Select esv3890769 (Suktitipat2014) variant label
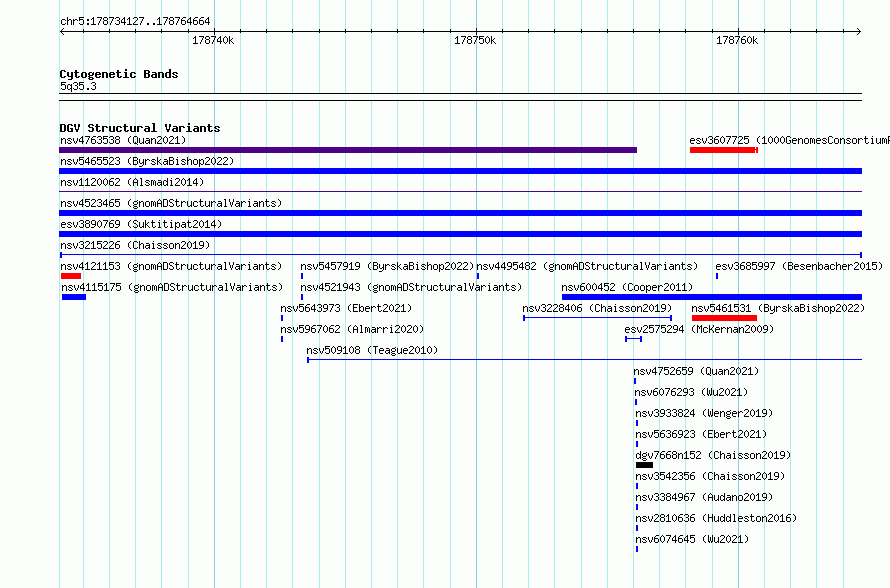This screenshot has height=588, width=890. (x=141, y=224)
